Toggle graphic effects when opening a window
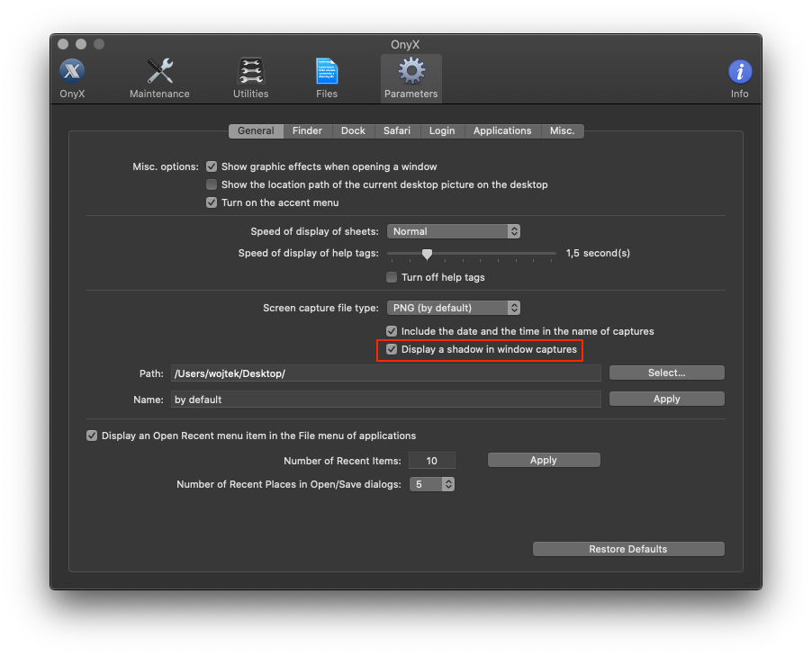Screen dimensions: 812x656 coord(212,166)
